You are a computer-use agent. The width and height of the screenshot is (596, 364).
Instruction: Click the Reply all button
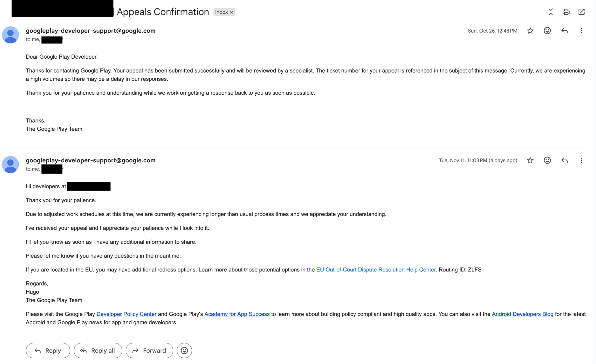point(98,351)
